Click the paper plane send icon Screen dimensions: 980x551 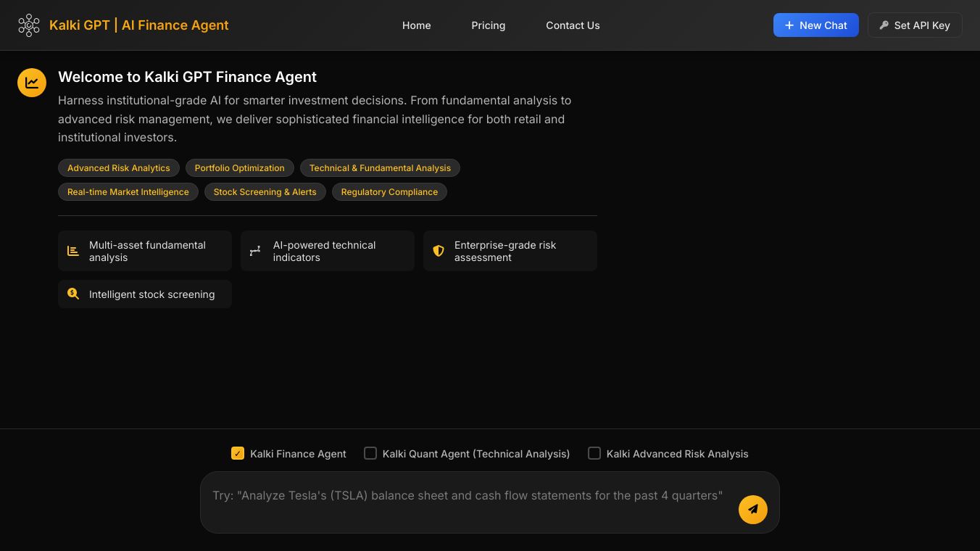[752, 510]
